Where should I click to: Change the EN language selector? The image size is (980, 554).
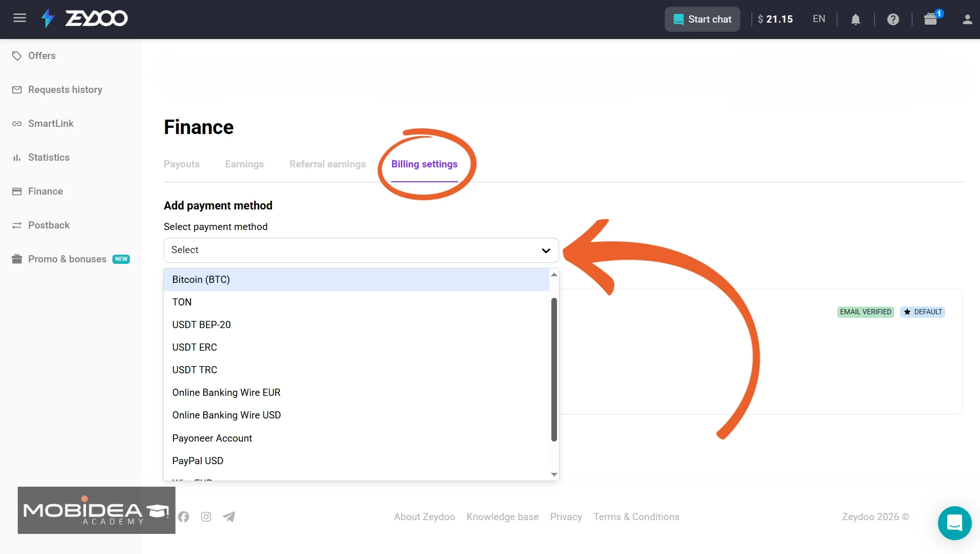click(x=819, y=19)
